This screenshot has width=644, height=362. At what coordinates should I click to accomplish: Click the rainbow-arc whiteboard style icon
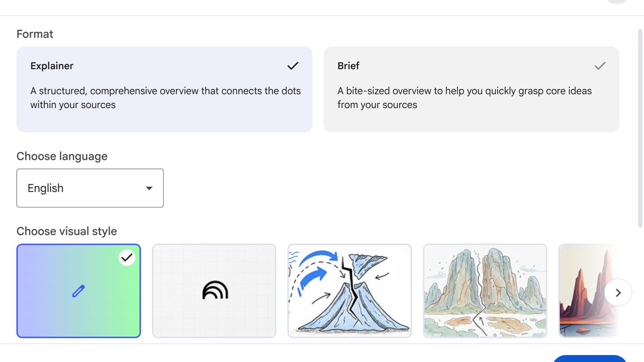[214, 291]
